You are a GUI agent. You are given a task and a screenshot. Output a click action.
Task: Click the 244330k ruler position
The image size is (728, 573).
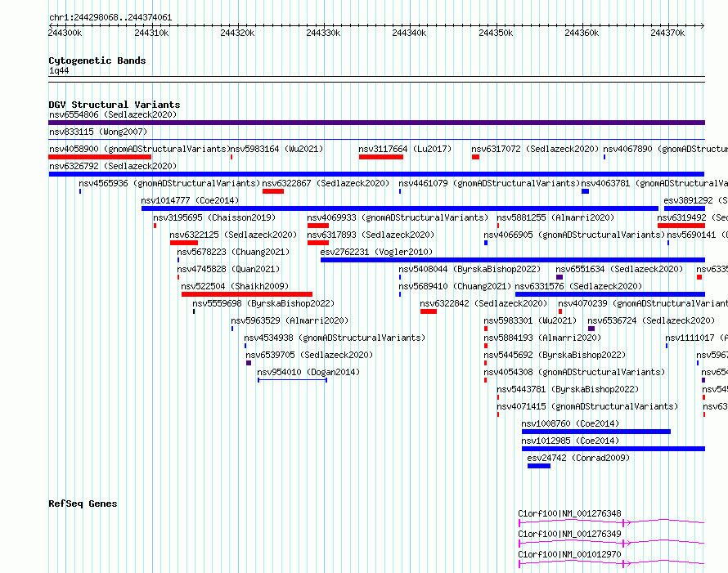pos(323,33)
